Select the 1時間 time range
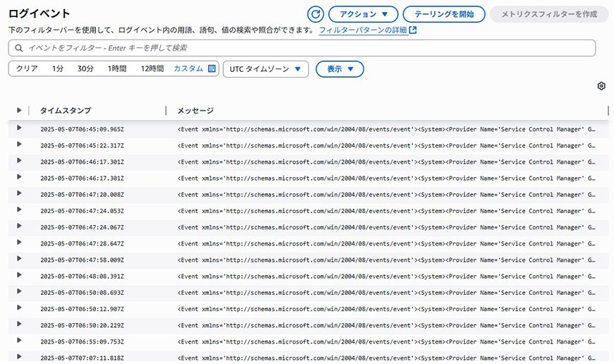The height and width of the screenshot is (364, 614). pos(117,68)
